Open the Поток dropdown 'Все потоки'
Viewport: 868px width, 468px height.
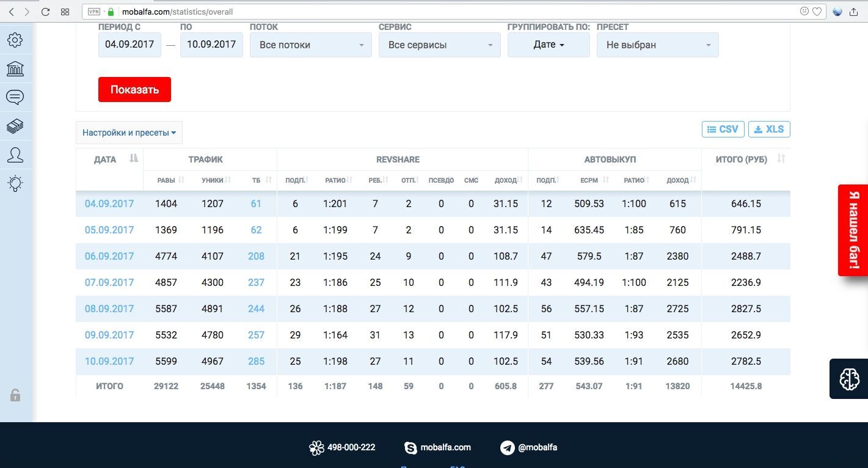[310, 45]
